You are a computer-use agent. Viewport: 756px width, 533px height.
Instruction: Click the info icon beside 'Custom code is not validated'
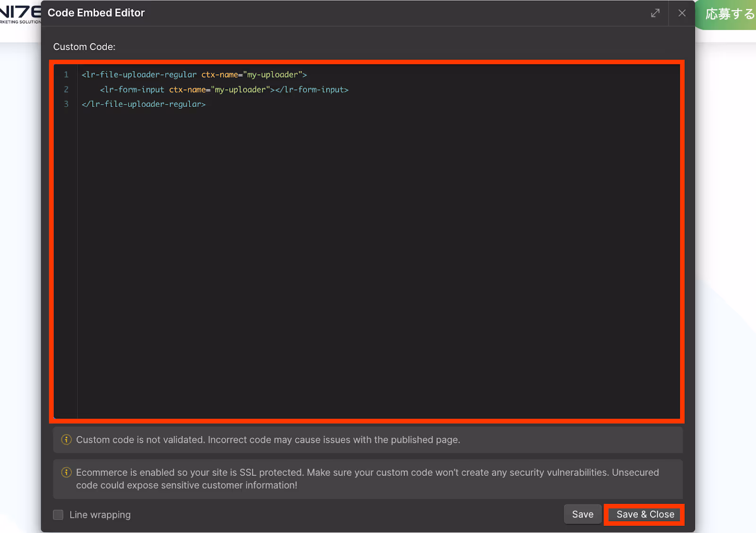(x=67, y=440)
